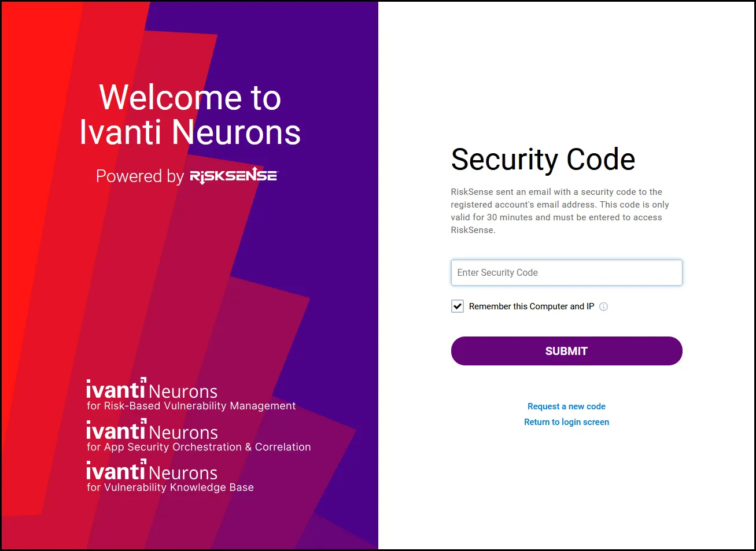Viewport: 756px width, 551px height.
Task: Click 'for App Security Orchestration & Correlation' tagline
Action: (198, 447)
